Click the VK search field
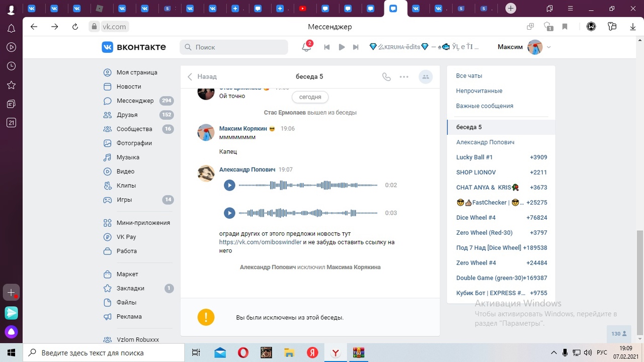Image resolution: width=644 pixels, height=362 pixels. click(234, 47)
